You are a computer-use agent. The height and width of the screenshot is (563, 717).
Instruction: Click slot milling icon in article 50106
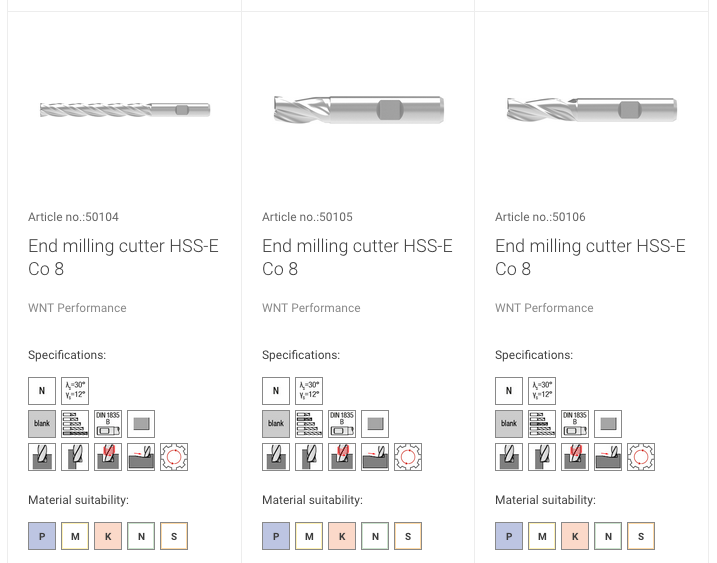click(x=509, y=456)
